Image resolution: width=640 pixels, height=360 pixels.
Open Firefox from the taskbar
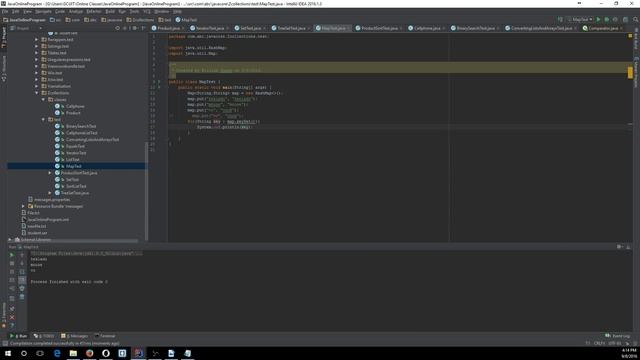tap(89, 353)
